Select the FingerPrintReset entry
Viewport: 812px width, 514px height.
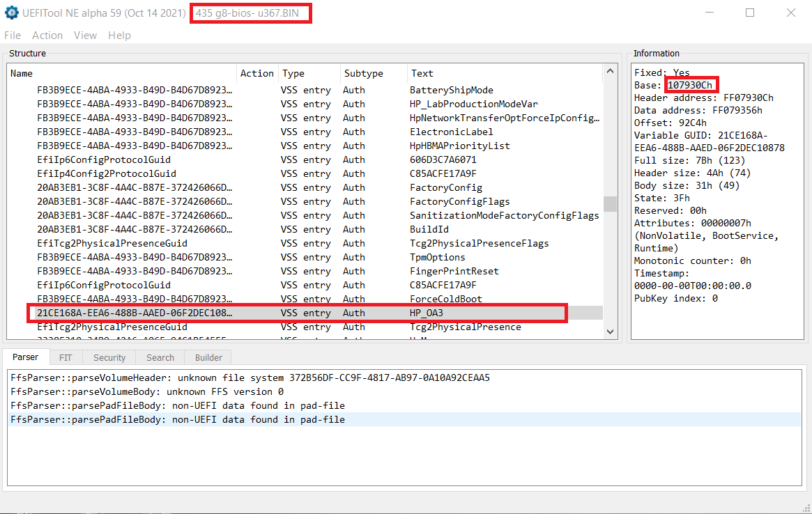[x=305, y=272]
